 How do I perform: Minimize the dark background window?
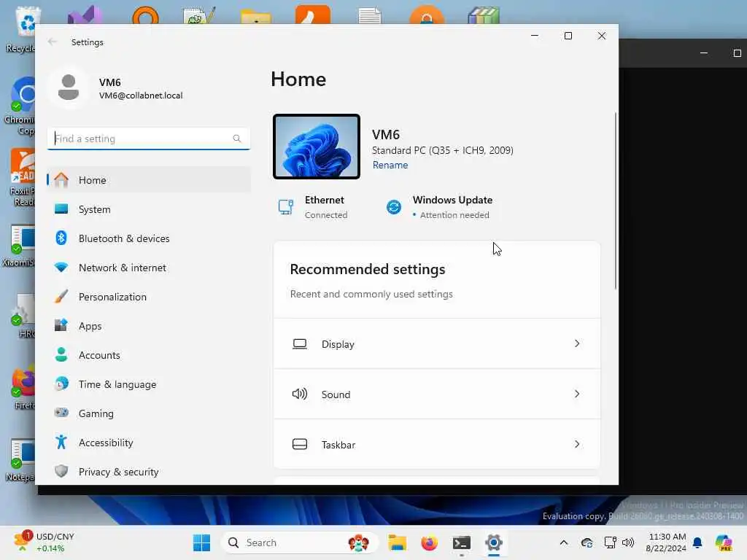coord(704,52)
